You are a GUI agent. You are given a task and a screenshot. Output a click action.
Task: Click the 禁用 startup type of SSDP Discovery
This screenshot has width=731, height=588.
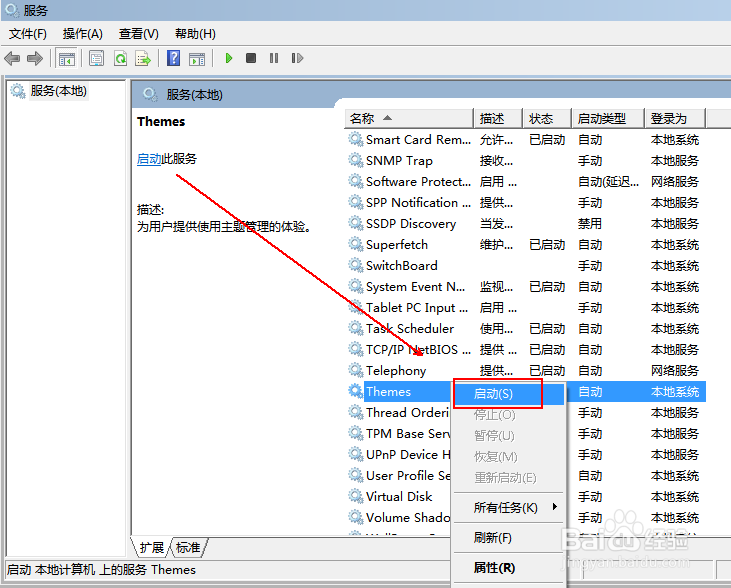(590, 224)
